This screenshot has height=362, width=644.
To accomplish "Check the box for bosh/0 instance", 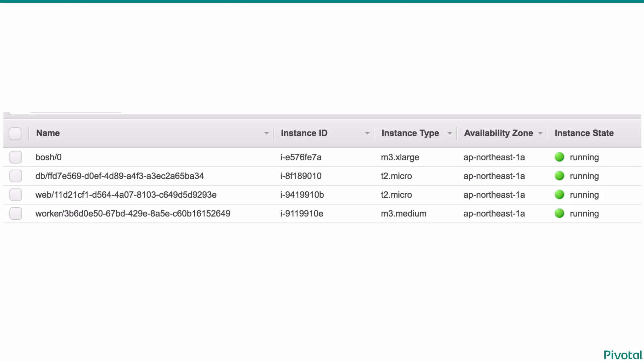I will (15, 157).
